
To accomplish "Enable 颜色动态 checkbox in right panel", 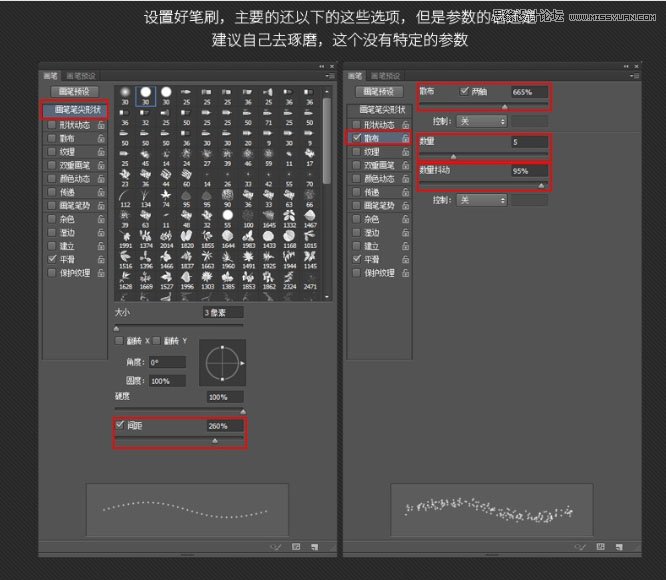I will point(356,179).
